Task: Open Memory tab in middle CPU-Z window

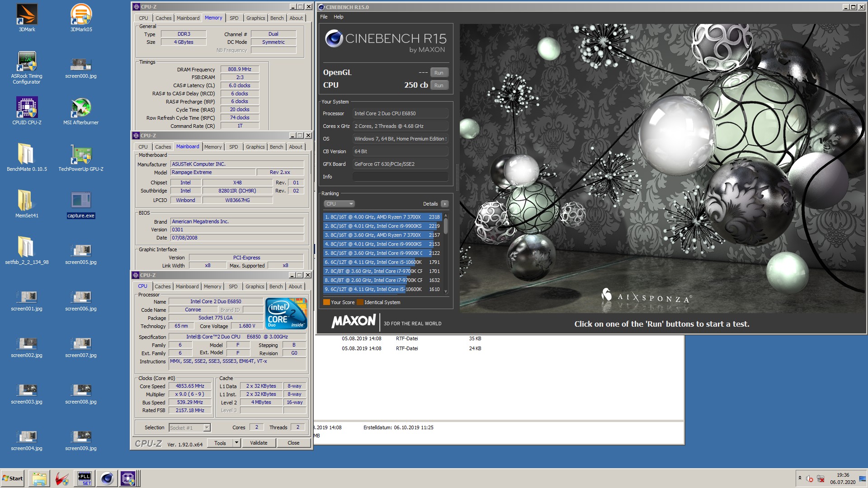Action: [213, 147]
